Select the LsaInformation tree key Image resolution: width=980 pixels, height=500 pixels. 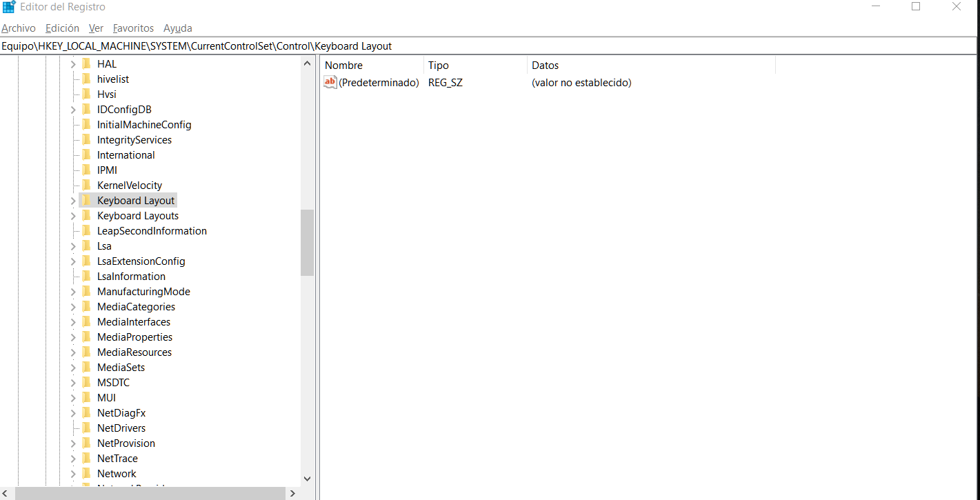[131, 277]
